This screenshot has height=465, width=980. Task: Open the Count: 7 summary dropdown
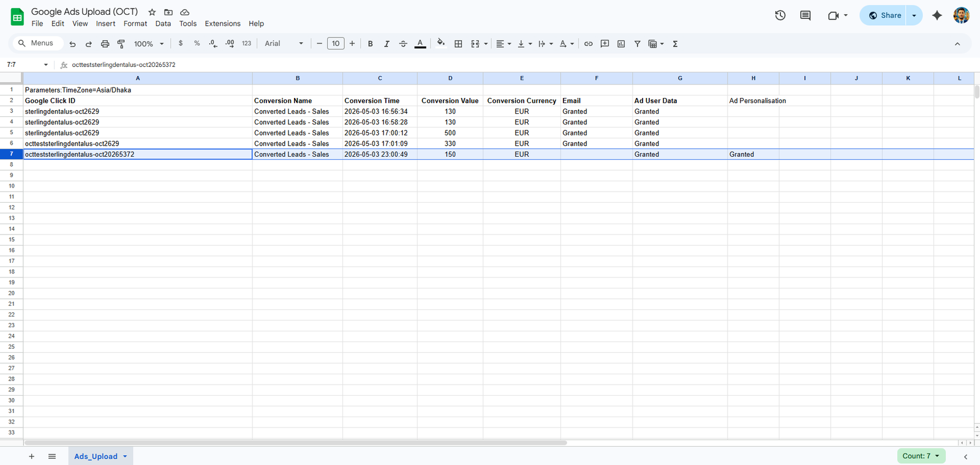coord(921,456)
